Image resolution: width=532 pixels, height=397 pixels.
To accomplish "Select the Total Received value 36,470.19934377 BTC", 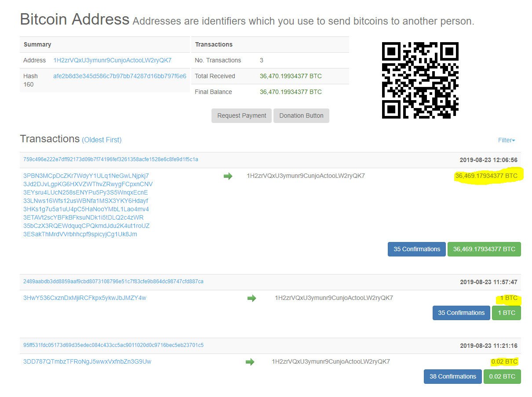I will (x=291, y=76).
